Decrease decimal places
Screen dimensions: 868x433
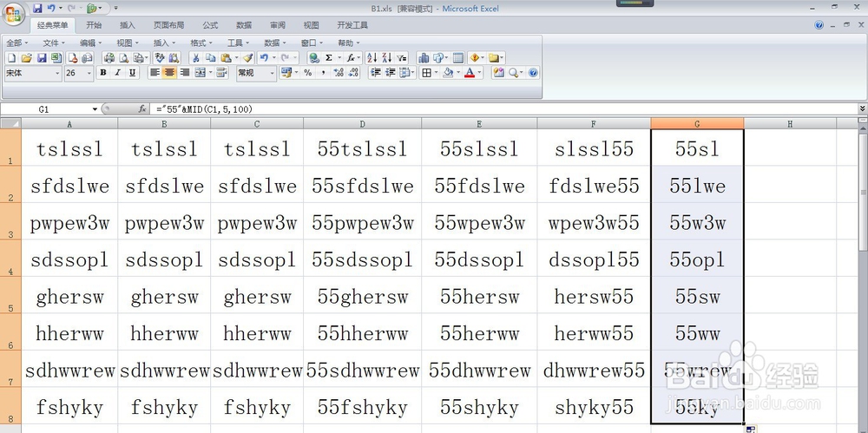pyautogui.click(x=353, y=73)
